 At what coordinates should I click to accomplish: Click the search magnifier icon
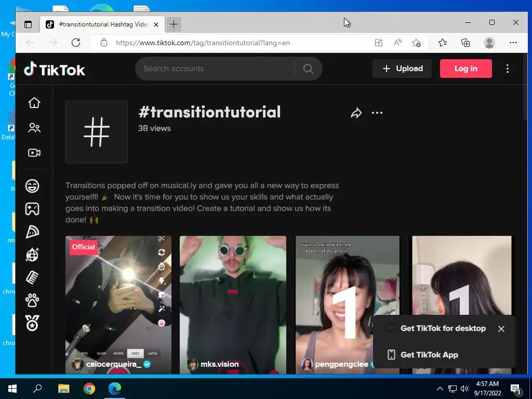tap(308, 69)
